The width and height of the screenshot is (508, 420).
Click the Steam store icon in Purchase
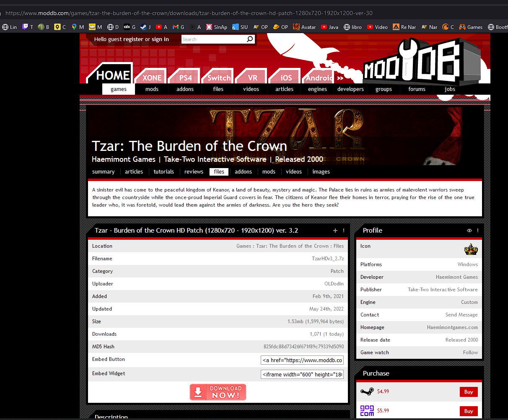(x=367, y=391)
